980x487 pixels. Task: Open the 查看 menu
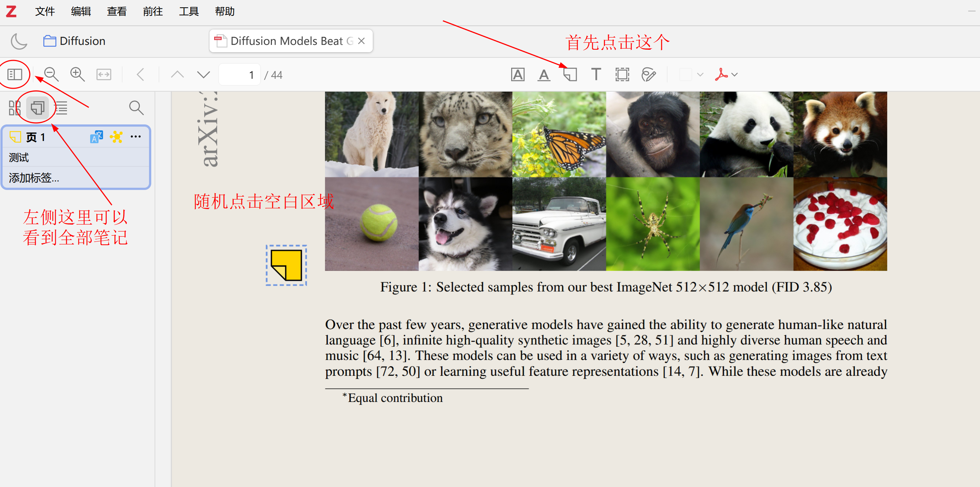(x=116, y=11)
